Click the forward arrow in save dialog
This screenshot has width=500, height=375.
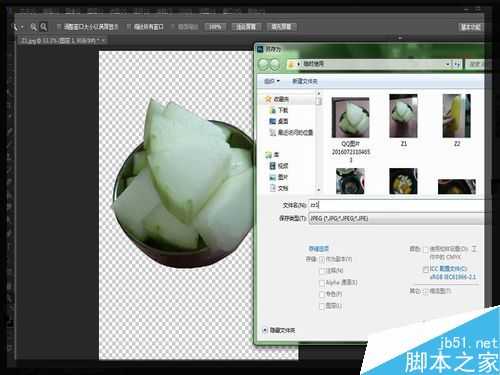275,64
